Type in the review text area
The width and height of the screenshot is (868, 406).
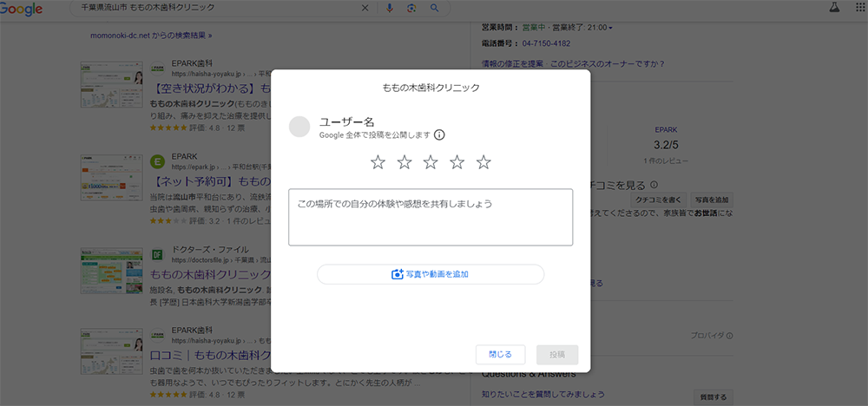tap(431, 217)
